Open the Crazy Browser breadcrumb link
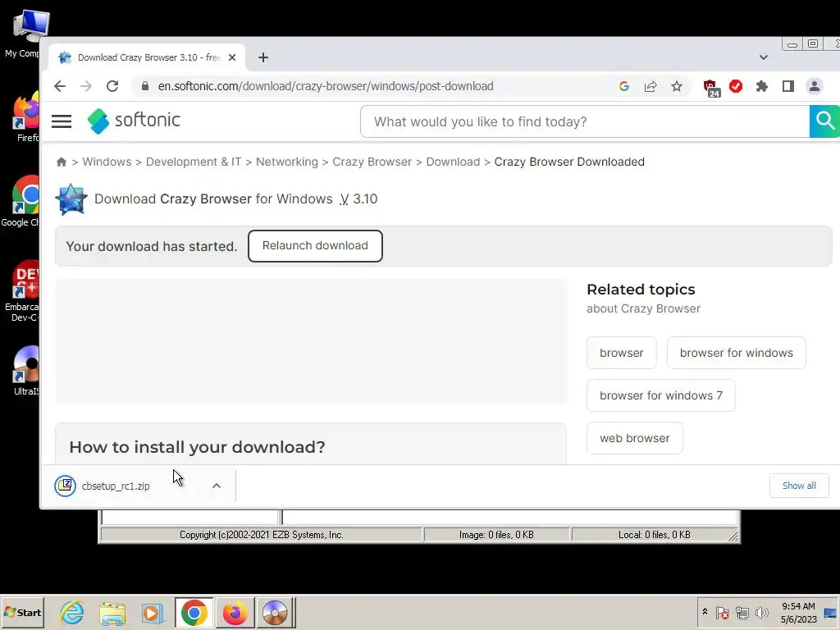840x630 pixels. point(372,162)
